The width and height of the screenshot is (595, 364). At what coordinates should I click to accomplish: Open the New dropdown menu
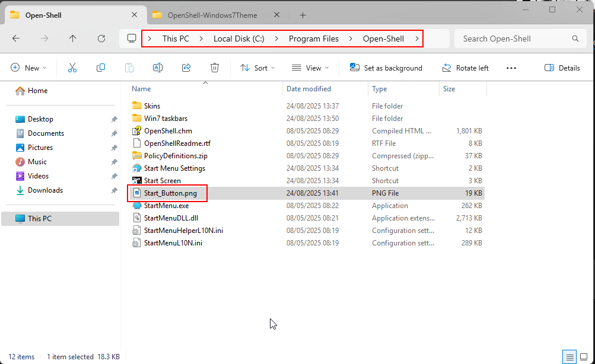(28, 68)
